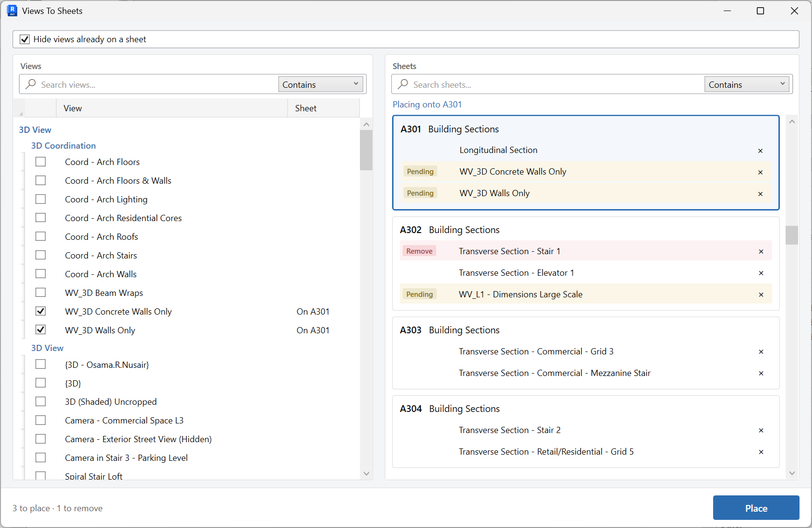This screenshot has width=812, height=528.
Task: Select sheet A303 Building Sections card
Action: click(586, 353)
